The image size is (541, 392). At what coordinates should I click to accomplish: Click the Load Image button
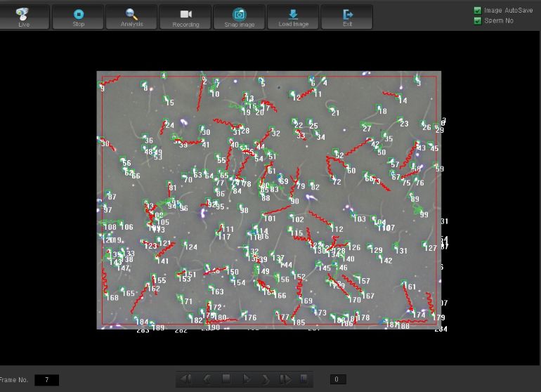point(293,17)
